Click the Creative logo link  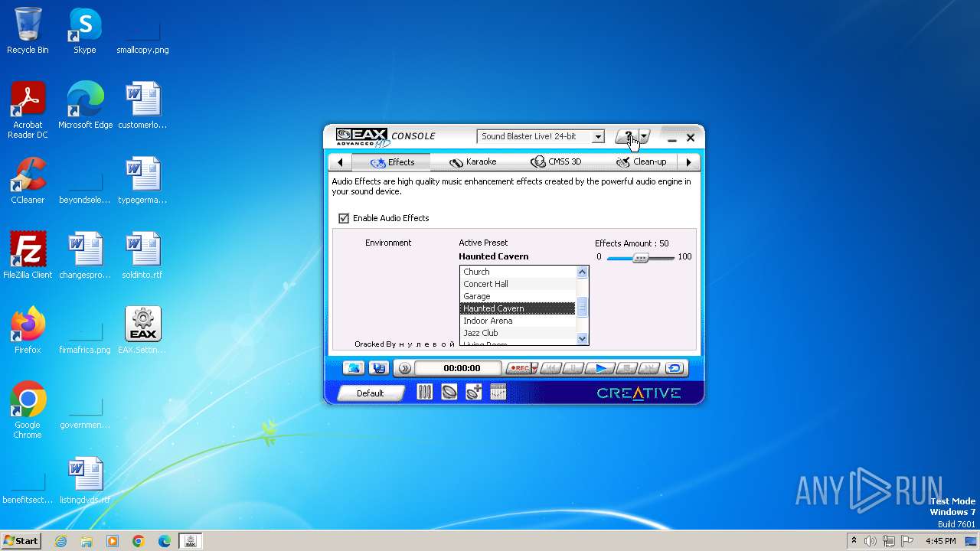click(x=639, y=393)
